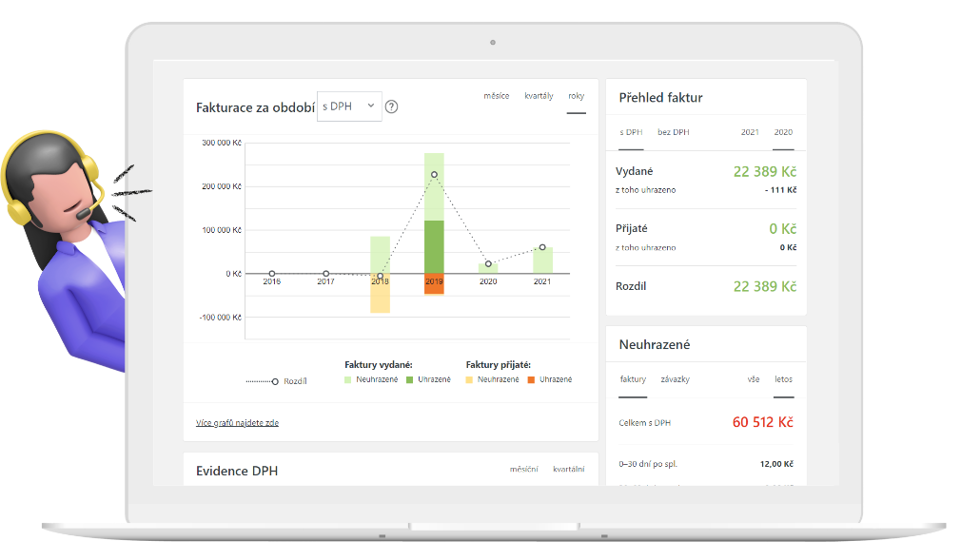Image resolution: width=961 pixels, height=560 pixels.
Task: Switch chart to kvartály view
Action: tap(539, 96)
